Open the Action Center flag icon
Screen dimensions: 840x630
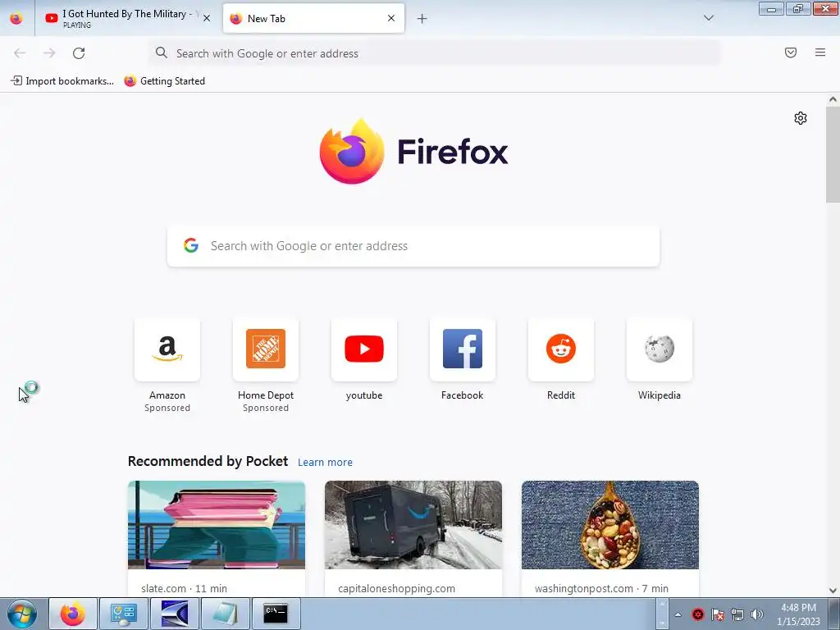(718, 614)
